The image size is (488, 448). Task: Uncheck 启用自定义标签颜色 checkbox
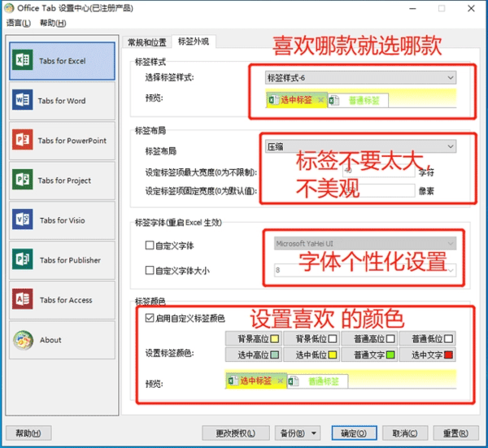point(150,318)
